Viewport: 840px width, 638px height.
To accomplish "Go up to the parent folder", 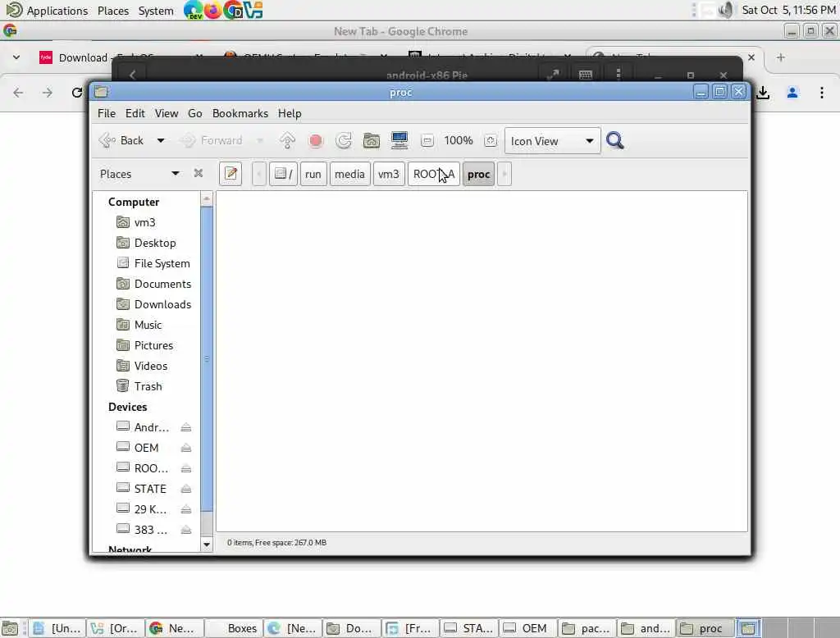I will (x=287, y=140).
